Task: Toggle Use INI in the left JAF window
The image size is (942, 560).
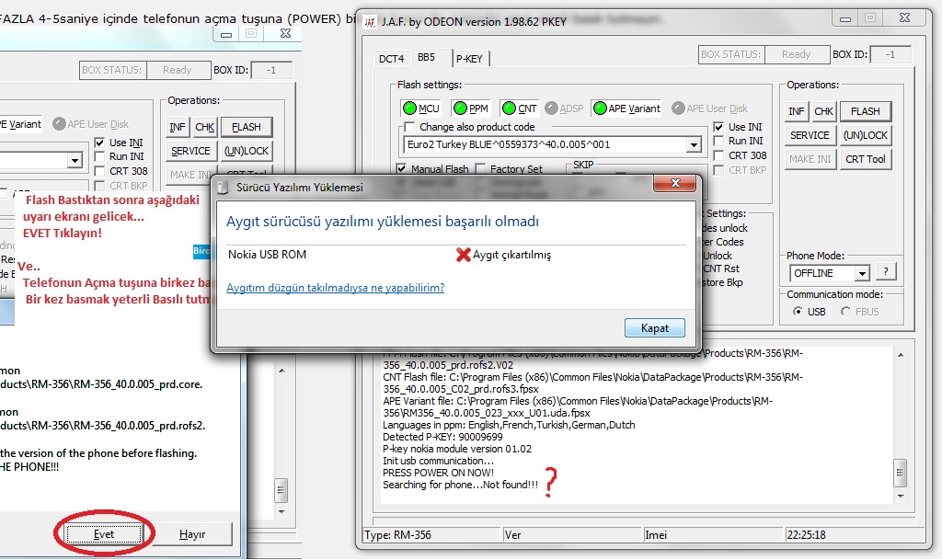Action: 99,143
